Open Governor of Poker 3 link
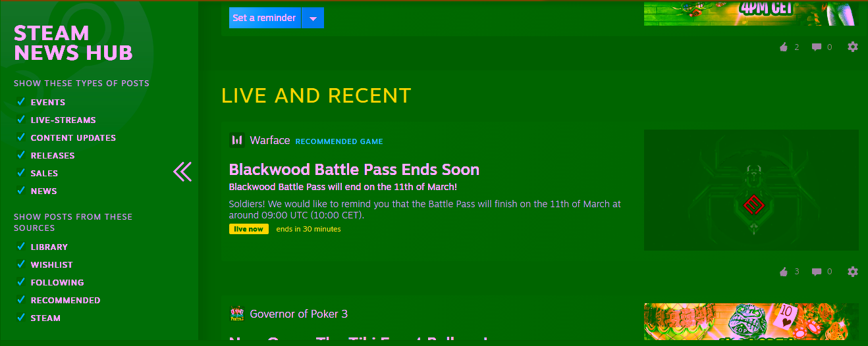868x346 pixels. pyautogui.click(x=299, y=314)
